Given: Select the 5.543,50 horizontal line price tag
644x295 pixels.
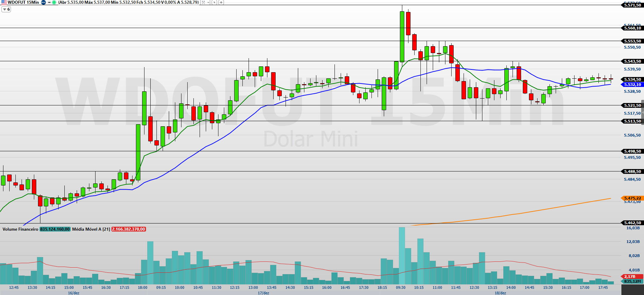Looking at the screenshot, I should [632, 61].
